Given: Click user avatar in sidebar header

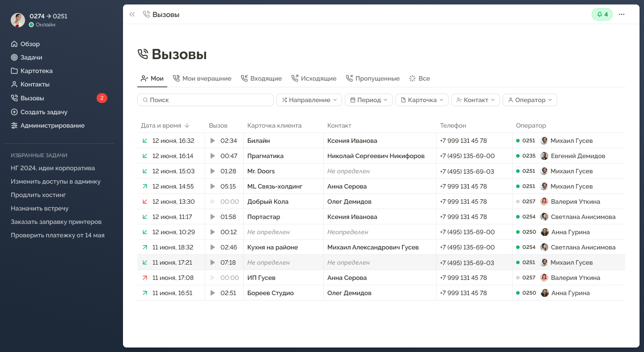Looking at the screenshot, I should pyautogui.click(x=18, y=20).
